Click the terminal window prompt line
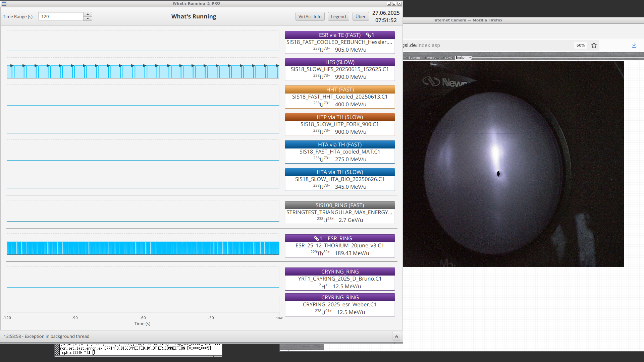The image size is (644, 362). [x=78, y=353]
